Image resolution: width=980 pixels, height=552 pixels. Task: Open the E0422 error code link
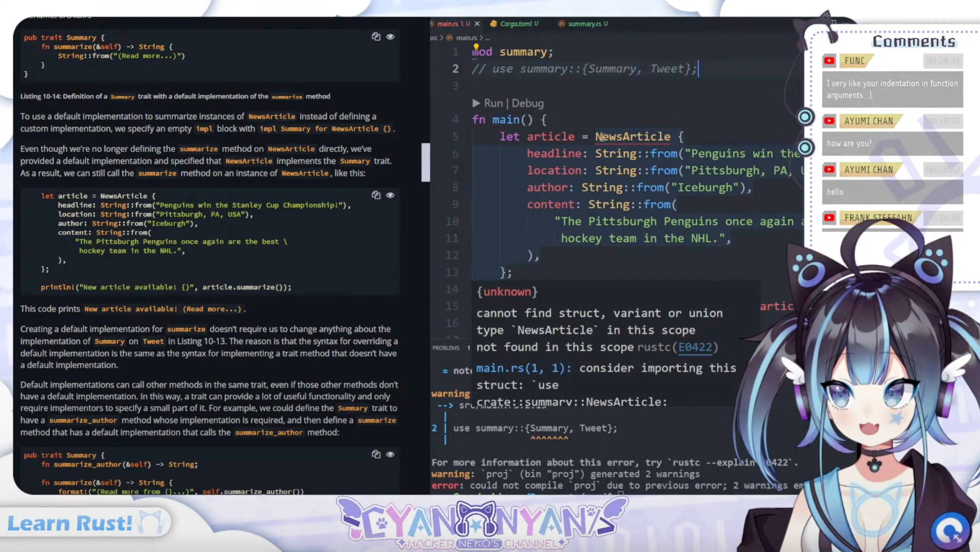(x=695, y=347)
